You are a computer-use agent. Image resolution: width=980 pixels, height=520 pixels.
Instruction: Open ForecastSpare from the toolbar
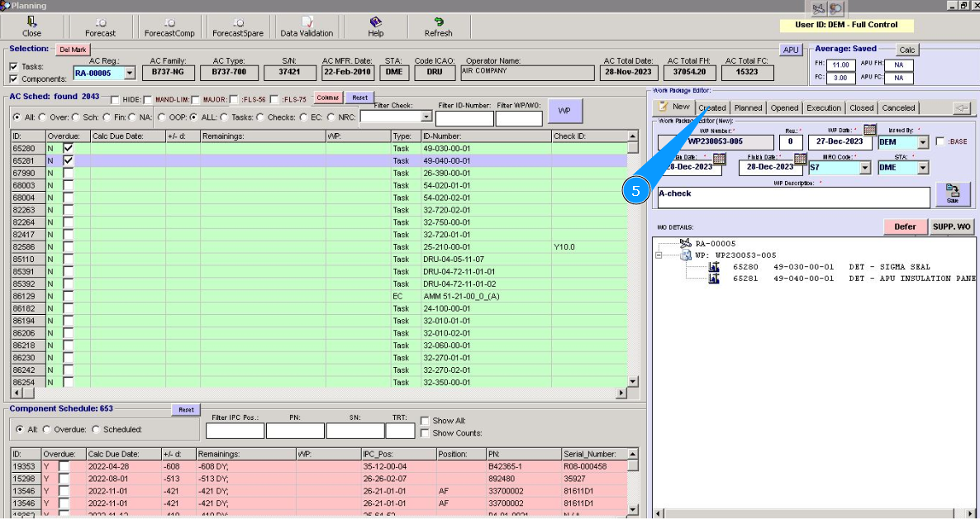[236, 23]
